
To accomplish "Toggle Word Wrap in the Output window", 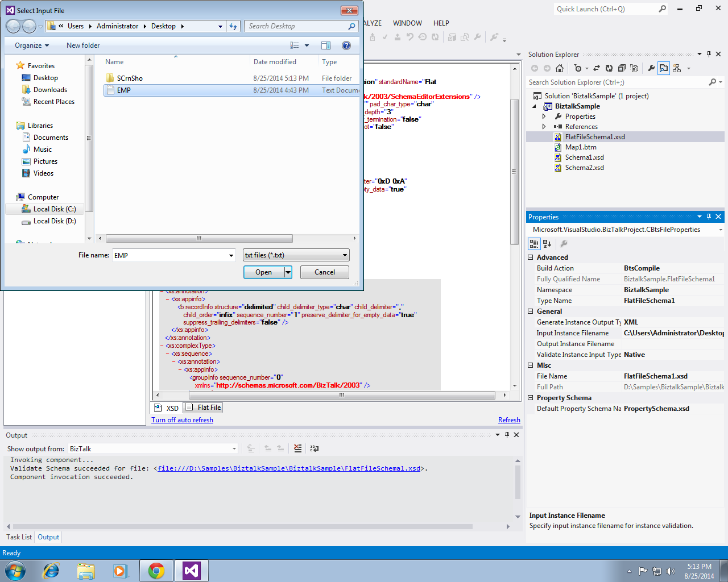I will pyautogui.click(x=314, y=448).
